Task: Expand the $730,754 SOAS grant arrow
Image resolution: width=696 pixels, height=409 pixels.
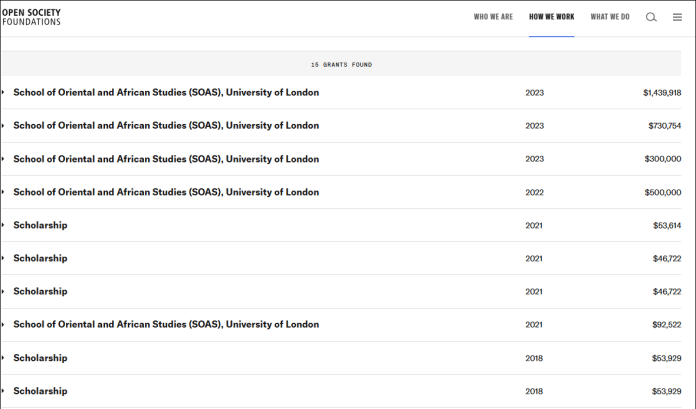Action: [3, 126]
